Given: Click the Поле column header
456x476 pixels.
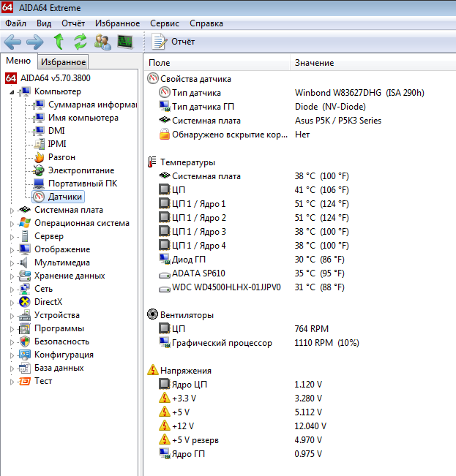Looking at the screenshot, I should click(217, 63).
